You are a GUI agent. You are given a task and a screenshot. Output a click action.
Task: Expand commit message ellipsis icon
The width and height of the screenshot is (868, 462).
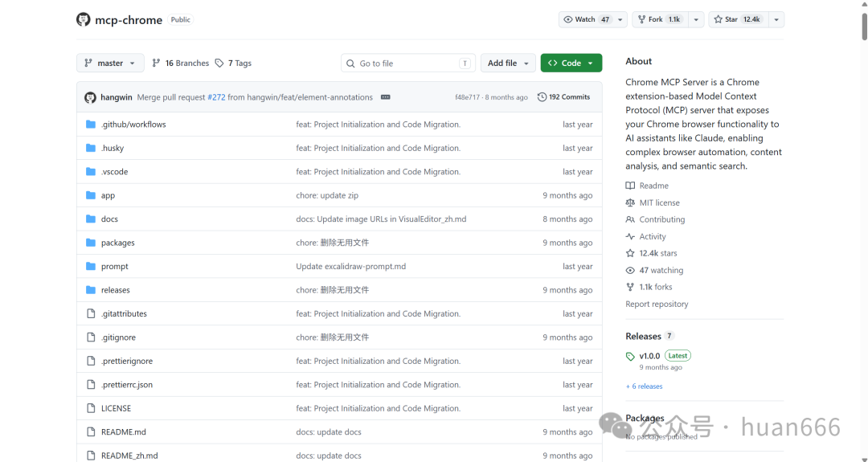click(x=385, y=97)
